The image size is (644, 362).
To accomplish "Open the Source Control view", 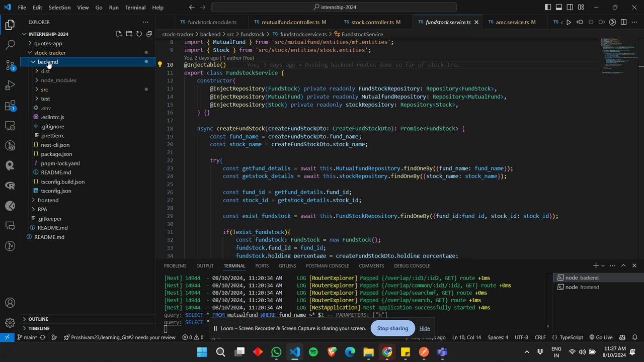I will tap(10, 65).
